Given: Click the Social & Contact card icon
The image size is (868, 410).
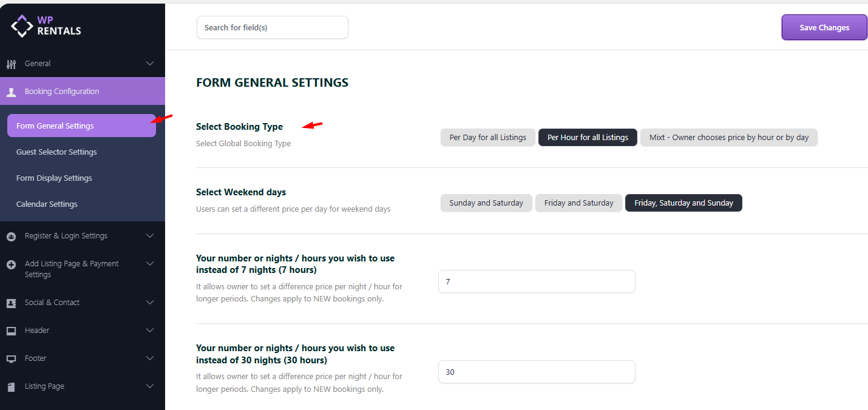Looking at the screenshot, I should pyautogui.click(x=11, y=303).
